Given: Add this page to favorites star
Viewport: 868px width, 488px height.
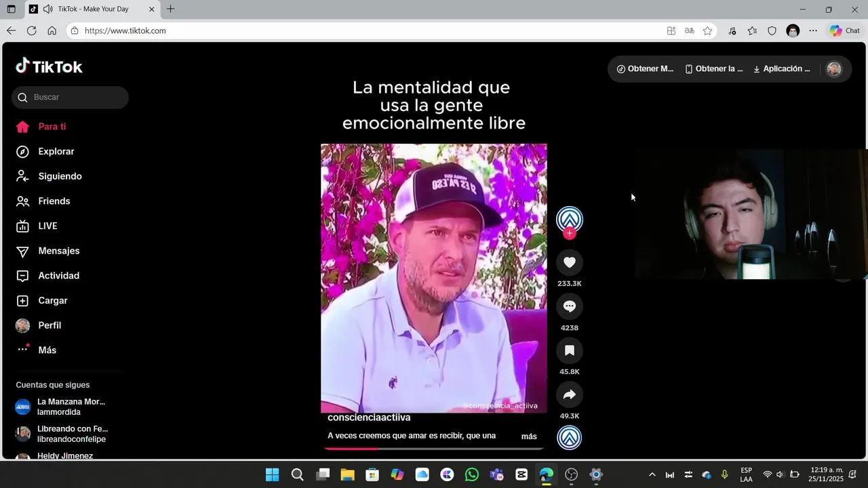Looking at the screenshot, I should 707,30.
